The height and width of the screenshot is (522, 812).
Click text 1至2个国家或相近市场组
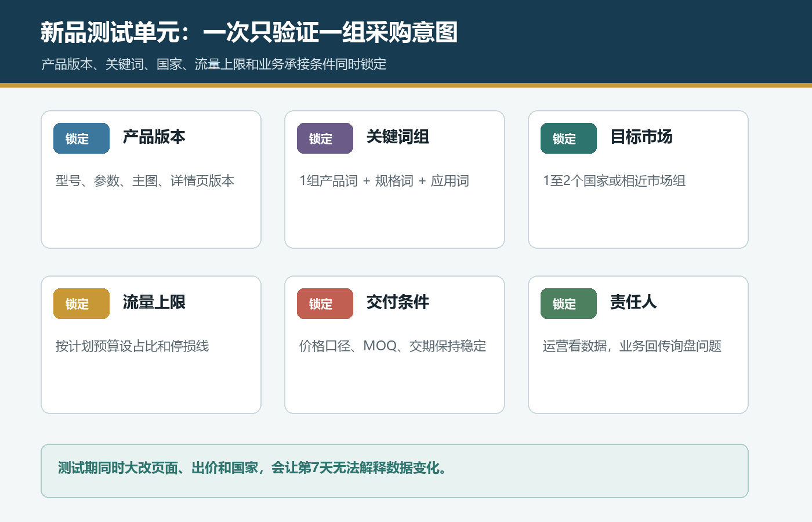click(614, 181)
